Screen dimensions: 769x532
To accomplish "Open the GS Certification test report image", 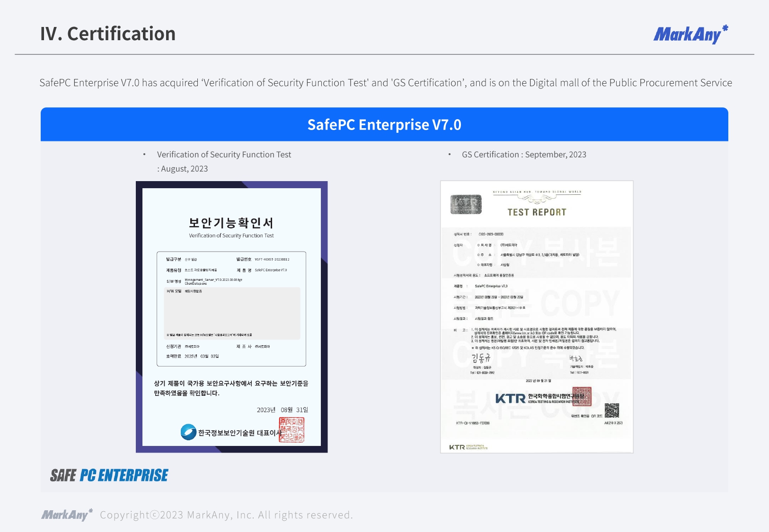I will pos(537,317).
